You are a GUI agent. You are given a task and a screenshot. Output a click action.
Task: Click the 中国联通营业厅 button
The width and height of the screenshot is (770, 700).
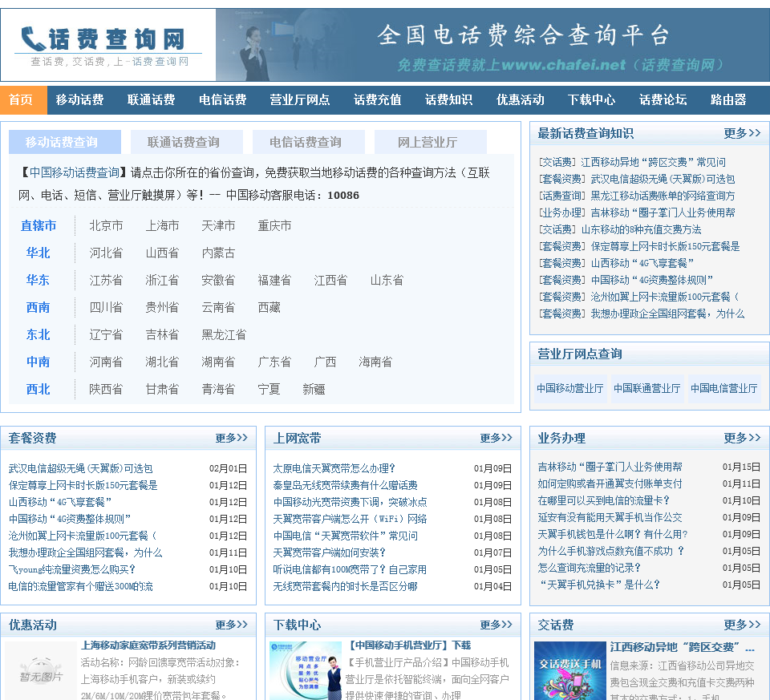[647, 388]
